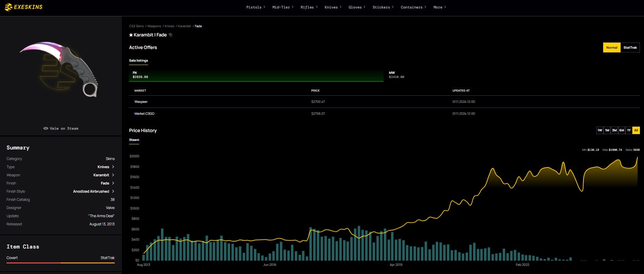The height and width of the screenshot is (274, 644).
Task: Click the MARKET column header
Action: pos(140,91)
